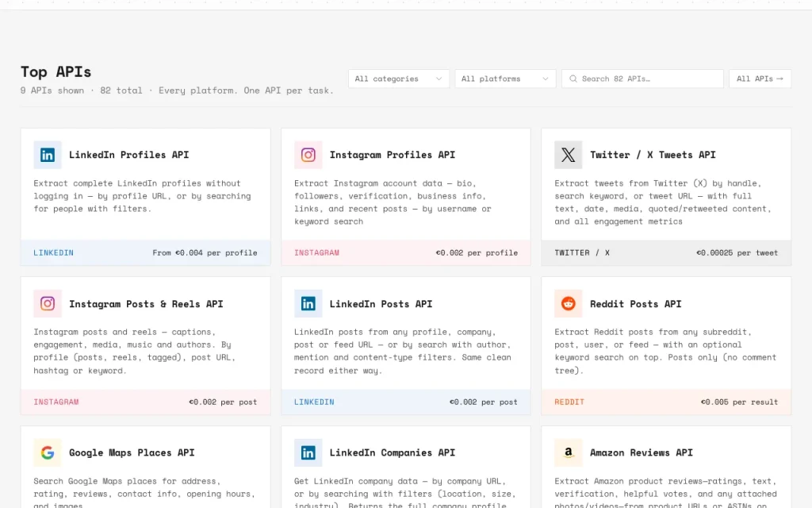
Task: Click the TWITTER / X platform tag
Action: tap(582, 253)
